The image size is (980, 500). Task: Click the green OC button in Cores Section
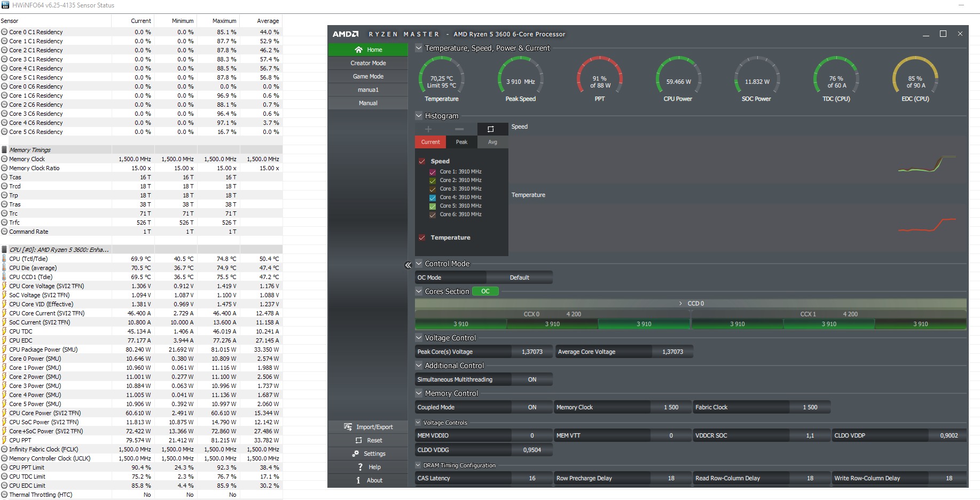[485, 291]
